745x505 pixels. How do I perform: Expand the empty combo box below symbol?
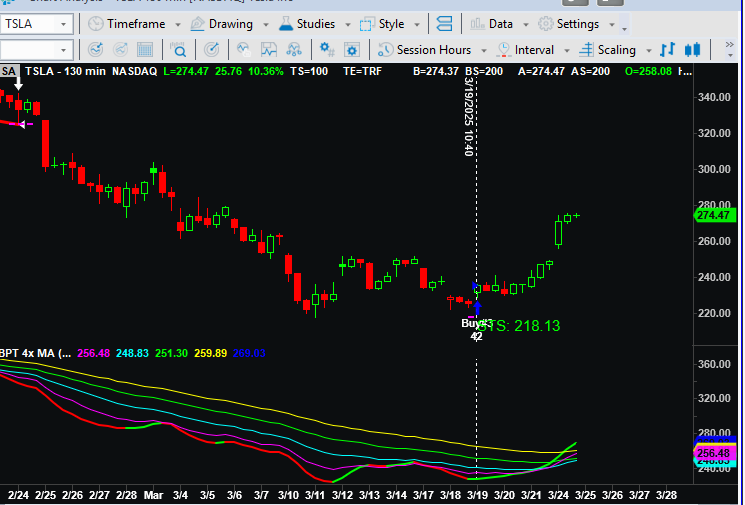[63, 49]
